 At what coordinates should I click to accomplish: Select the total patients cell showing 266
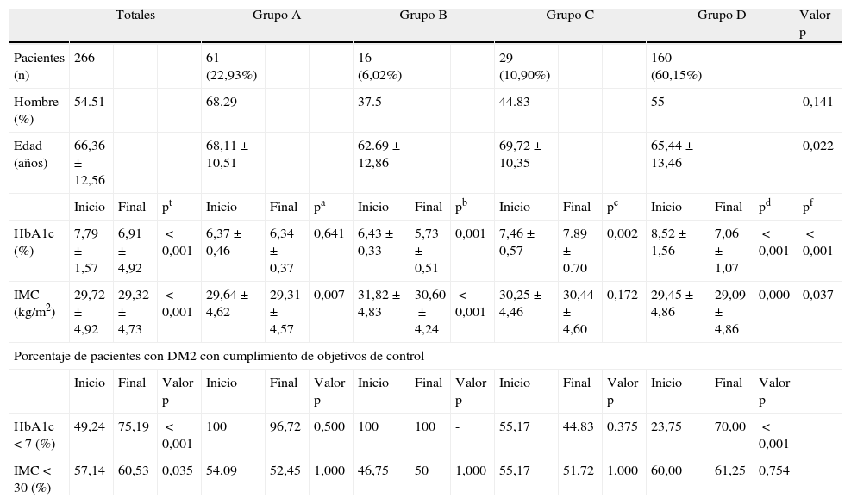click(84, 58)
